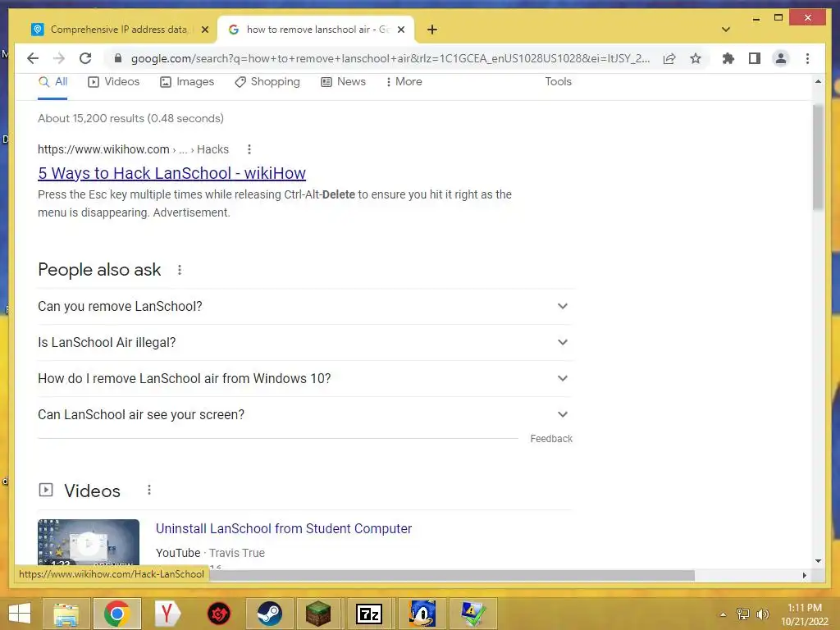Open a new tab with plus button
840x630 pixels.
[432, 30]
